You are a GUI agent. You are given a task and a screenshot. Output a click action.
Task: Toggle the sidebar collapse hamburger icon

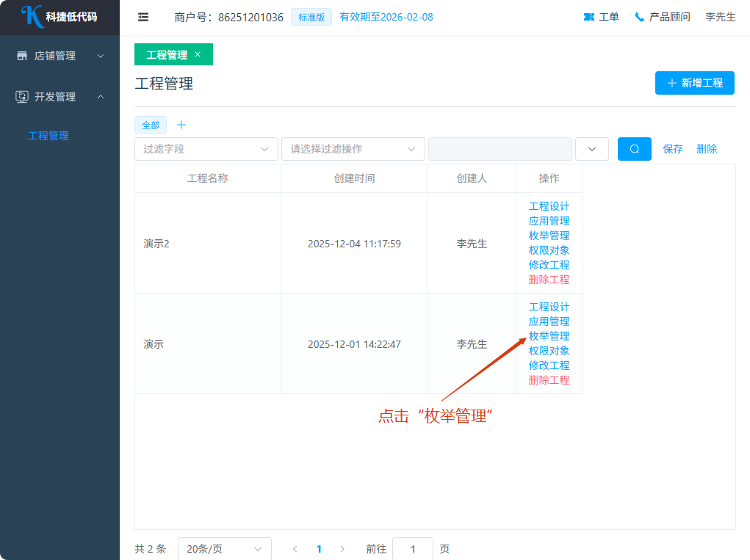pos(143,17)
